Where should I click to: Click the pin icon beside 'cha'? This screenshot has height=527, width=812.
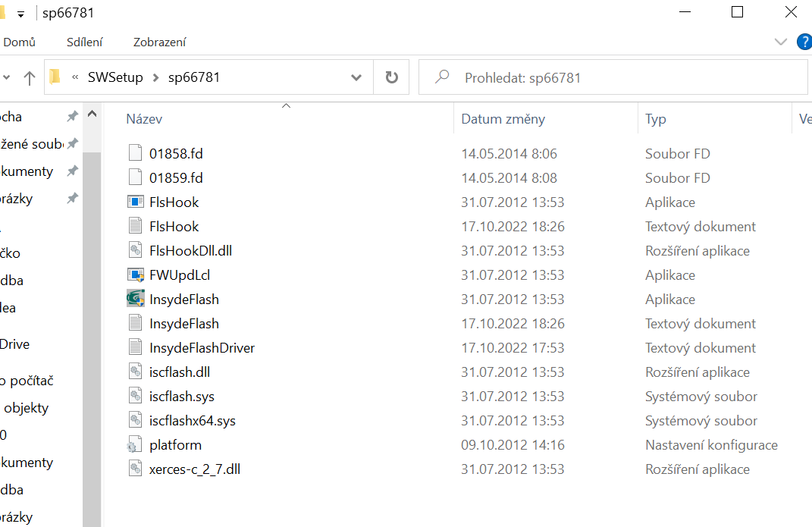click(x=73, y=117)
